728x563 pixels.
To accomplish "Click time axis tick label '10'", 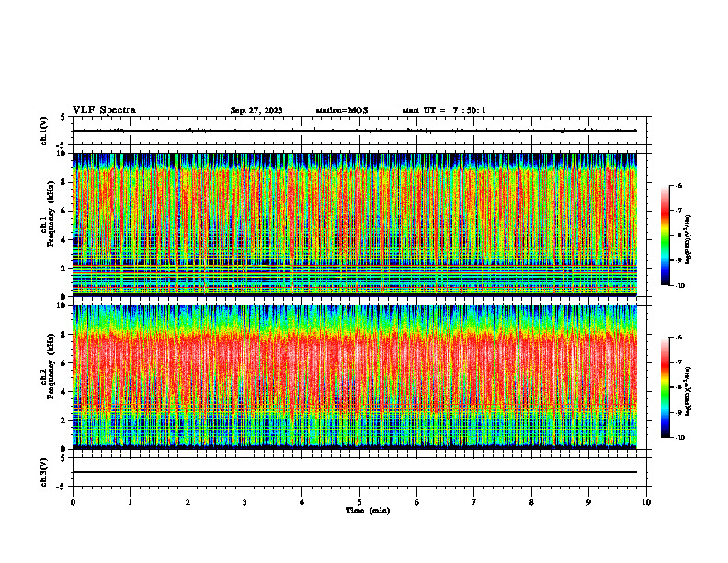I will (x=646, y=502).
